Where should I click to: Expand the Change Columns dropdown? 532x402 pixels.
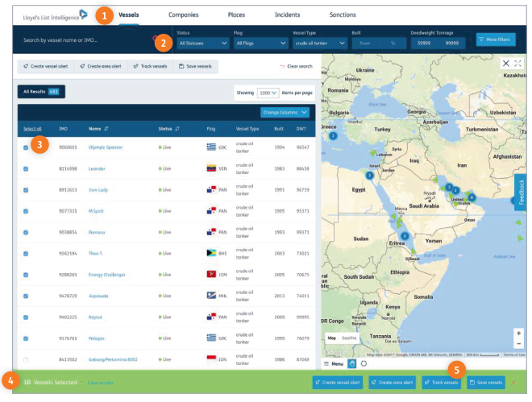(x=285, y=113)
